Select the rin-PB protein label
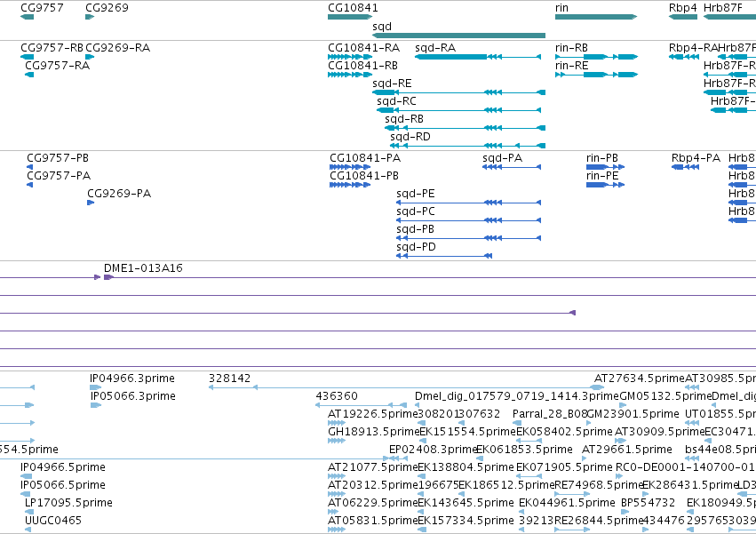 [602, 158]
